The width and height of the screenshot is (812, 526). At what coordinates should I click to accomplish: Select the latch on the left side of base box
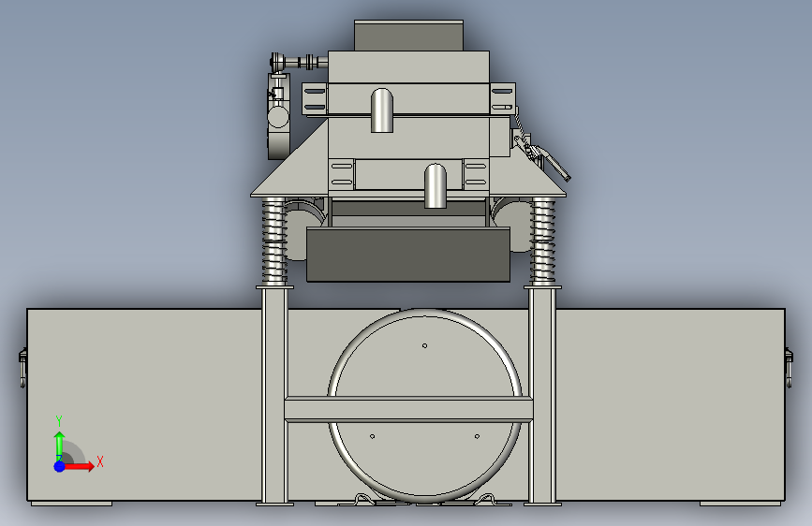tap(22, 368)
